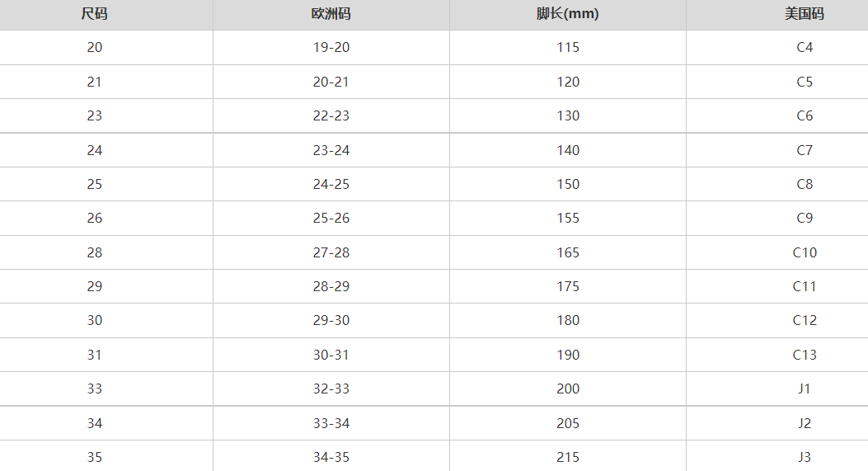Select the European size 25-26 cell

(x=331, y=219)
